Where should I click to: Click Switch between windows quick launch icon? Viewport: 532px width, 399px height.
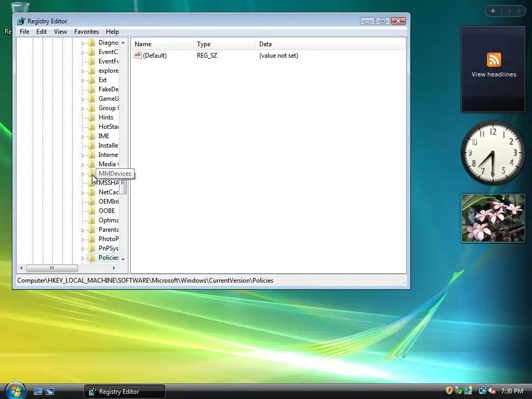[x=50, y=392]
